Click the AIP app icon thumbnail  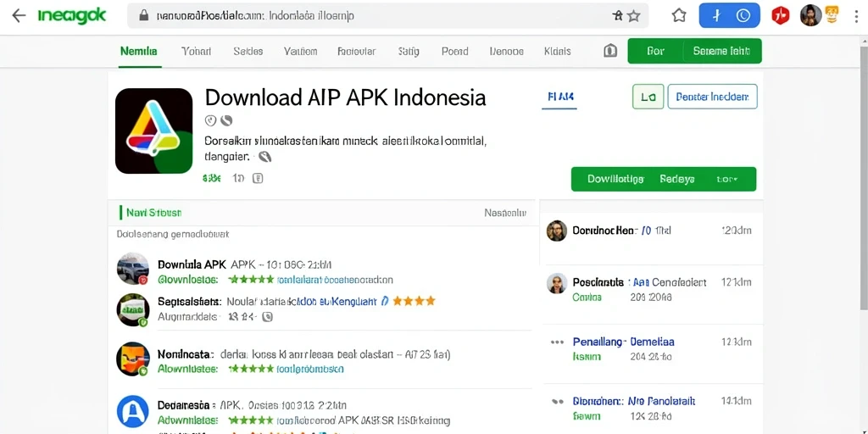click(x=154, y=131)
